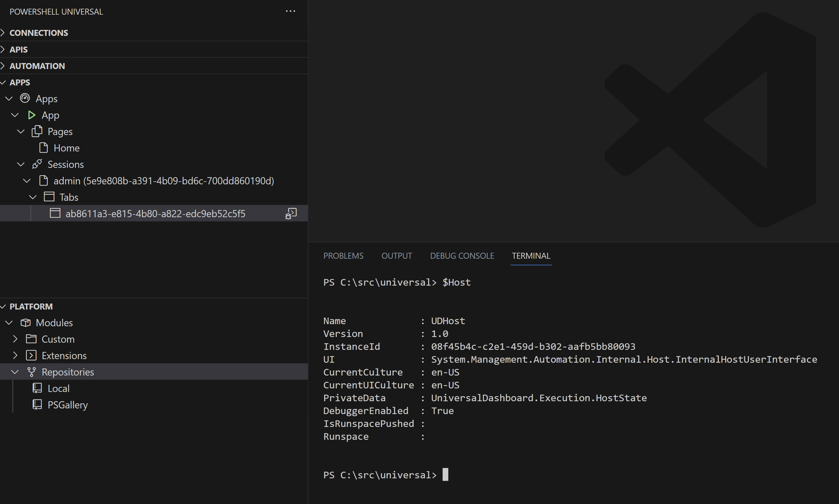Click the Modules package icon

click(25, 323)
